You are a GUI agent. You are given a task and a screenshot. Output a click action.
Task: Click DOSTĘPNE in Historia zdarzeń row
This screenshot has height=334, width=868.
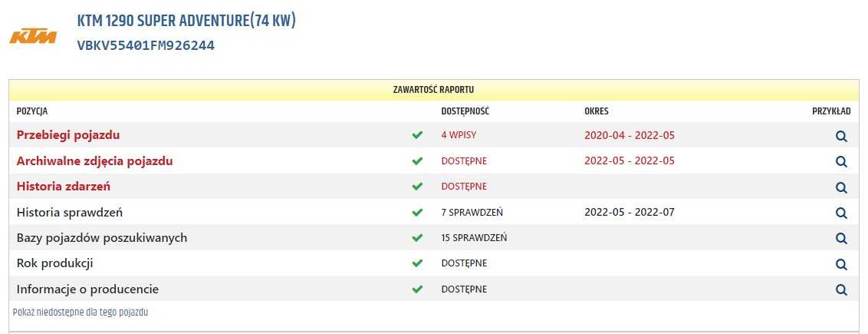464,187
